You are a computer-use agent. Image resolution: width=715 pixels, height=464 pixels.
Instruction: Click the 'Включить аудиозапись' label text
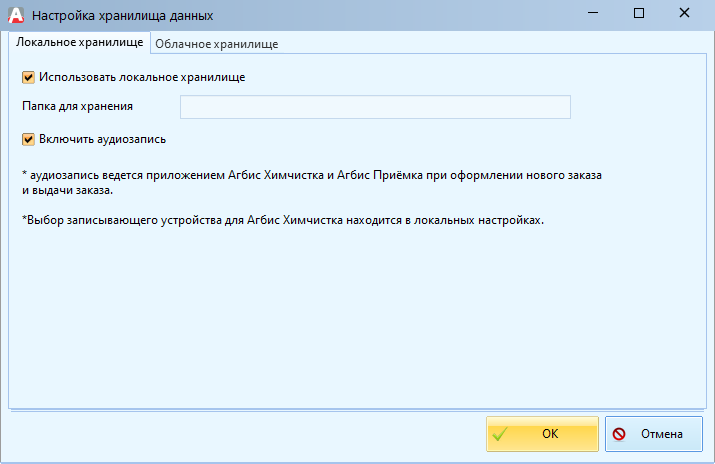coord(102,139)
